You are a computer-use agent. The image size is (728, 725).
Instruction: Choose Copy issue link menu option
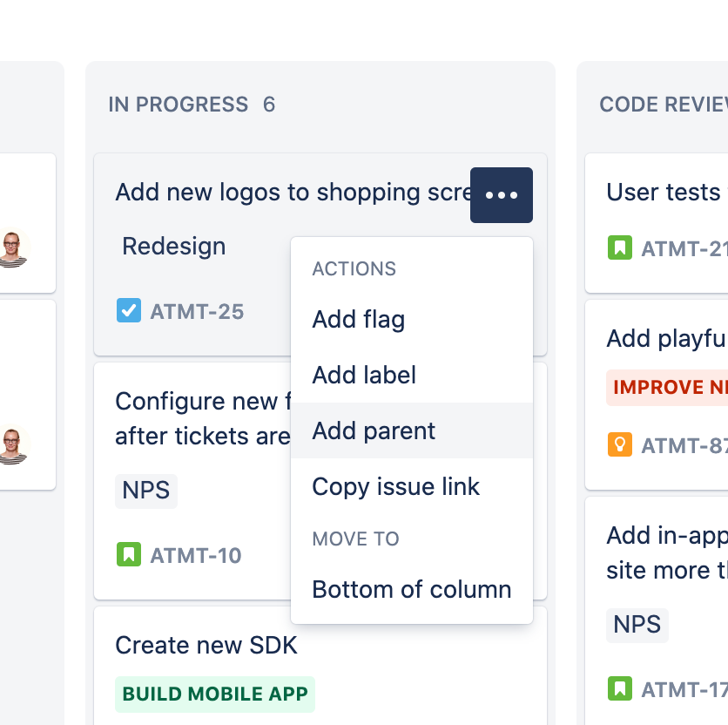tap(396, 487)
